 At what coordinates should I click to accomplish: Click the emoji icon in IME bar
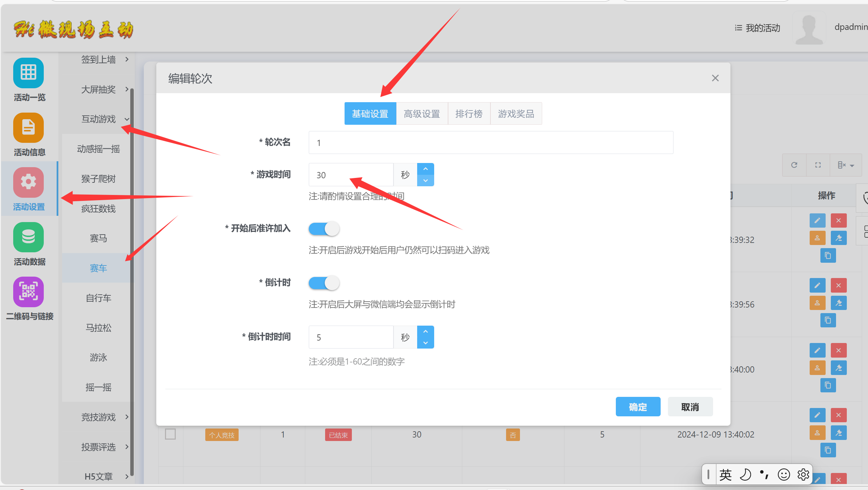coord(784,474)
